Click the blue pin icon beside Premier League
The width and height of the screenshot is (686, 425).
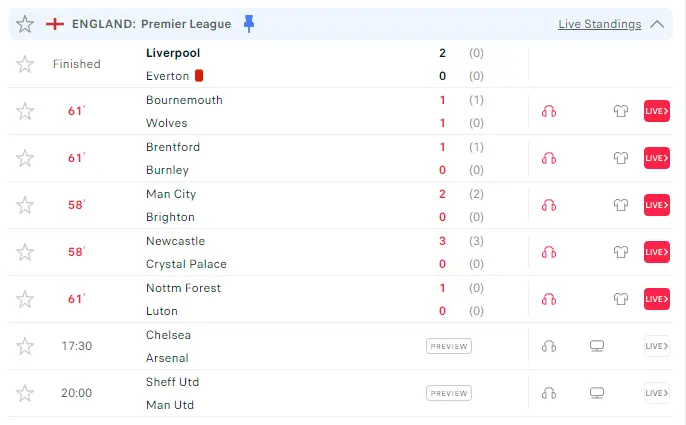tap(249, 24)
